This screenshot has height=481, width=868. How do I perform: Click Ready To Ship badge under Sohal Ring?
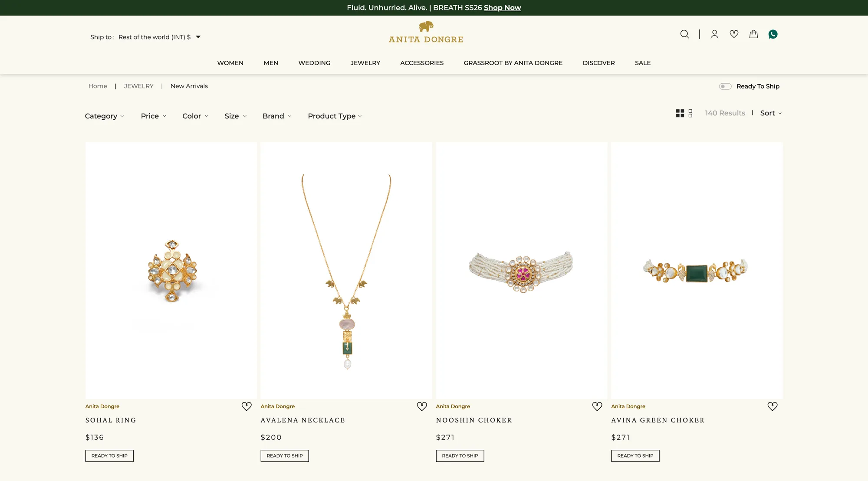pos(109,456)
